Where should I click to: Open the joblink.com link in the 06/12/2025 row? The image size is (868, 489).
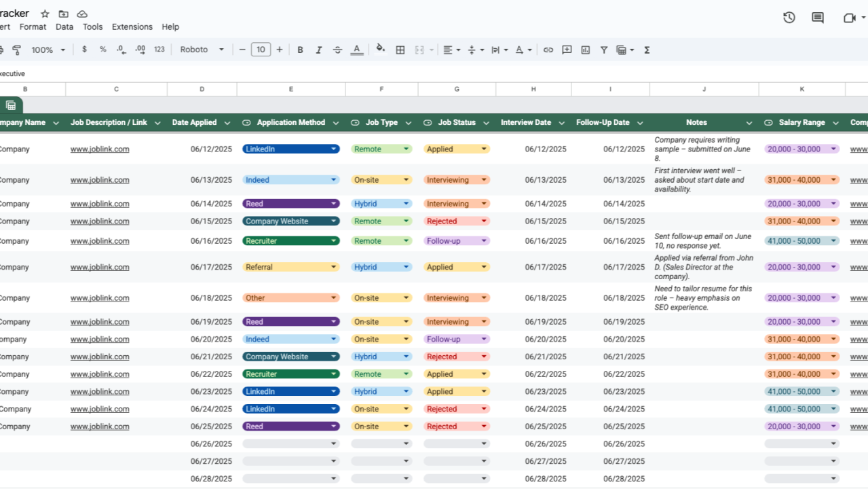pyautogui.click(x=100, y=149)
